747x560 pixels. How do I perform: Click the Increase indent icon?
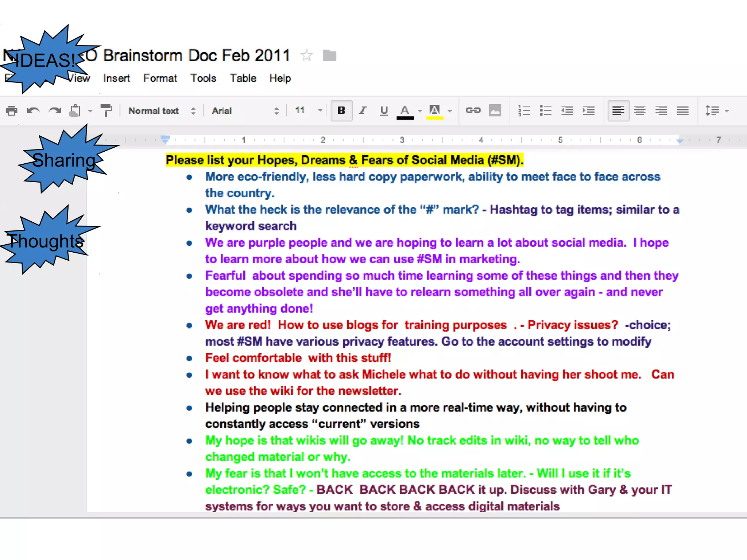(x=589, y=110)
